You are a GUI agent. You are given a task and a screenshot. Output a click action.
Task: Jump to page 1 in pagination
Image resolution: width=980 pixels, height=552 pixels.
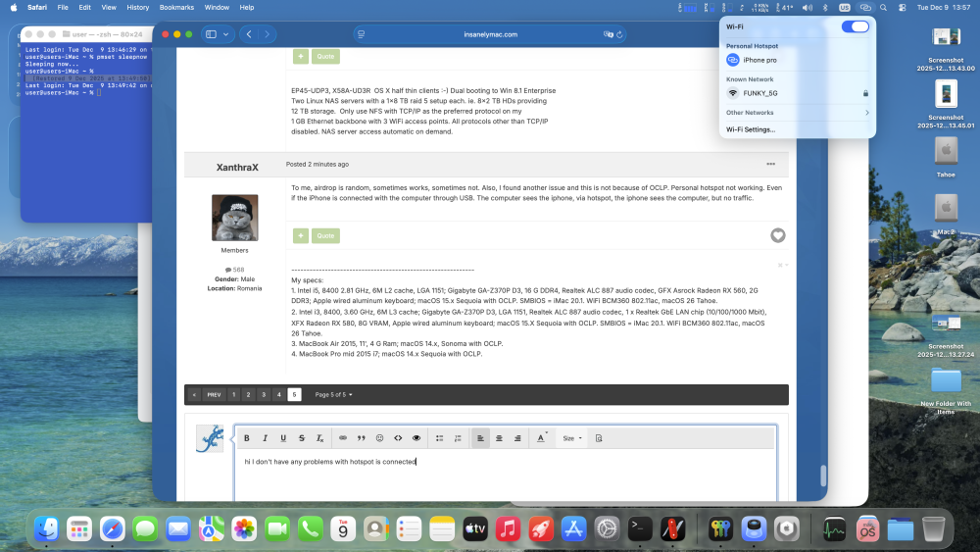point(234,394)
